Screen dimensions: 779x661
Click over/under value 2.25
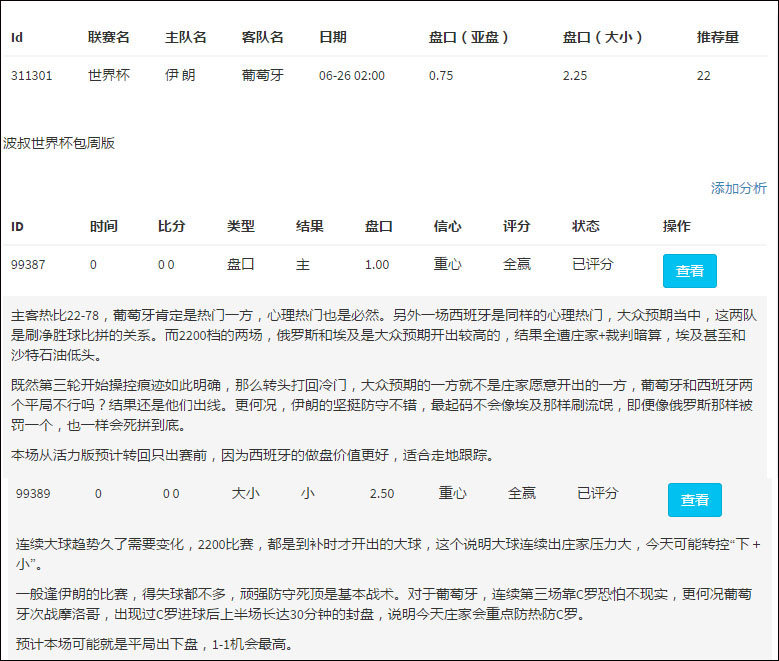point(575,76)
